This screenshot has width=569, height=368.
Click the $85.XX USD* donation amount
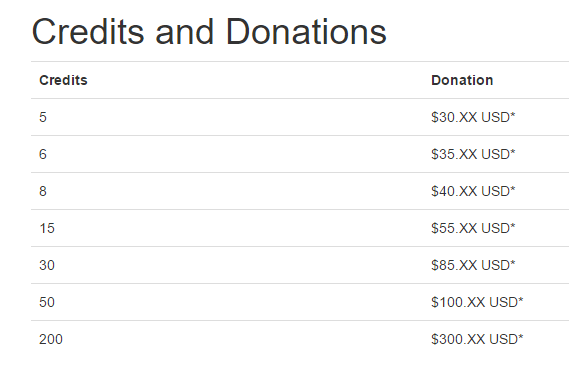tap(473, 265)
